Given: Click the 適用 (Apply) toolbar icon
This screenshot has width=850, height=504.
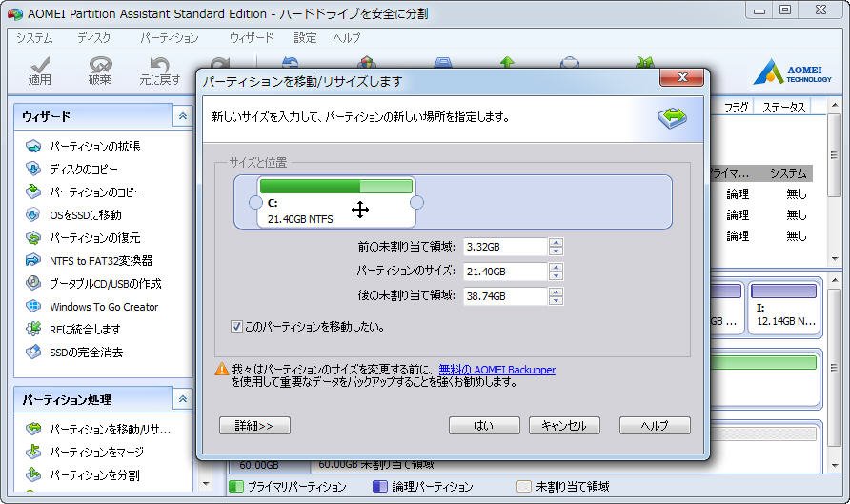Looking at the screenshot, I should [x=40, y=71].
